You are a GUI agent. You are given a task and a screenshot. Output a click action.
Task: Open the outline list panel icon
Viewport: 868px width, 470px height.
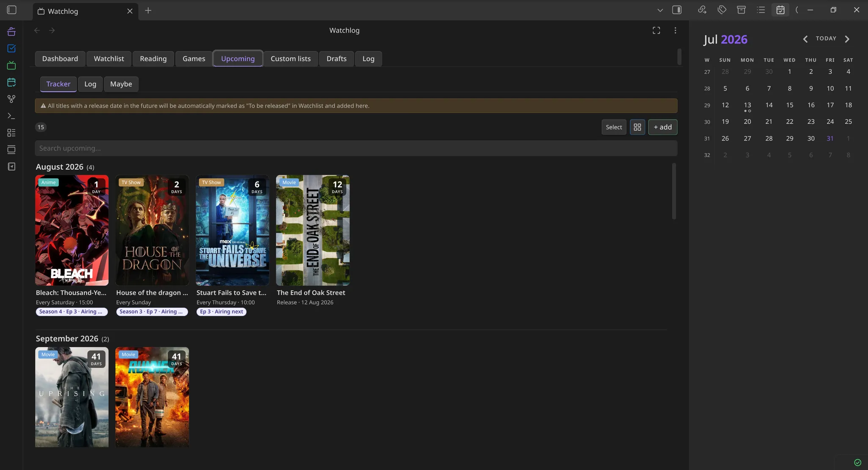(761, 10)
